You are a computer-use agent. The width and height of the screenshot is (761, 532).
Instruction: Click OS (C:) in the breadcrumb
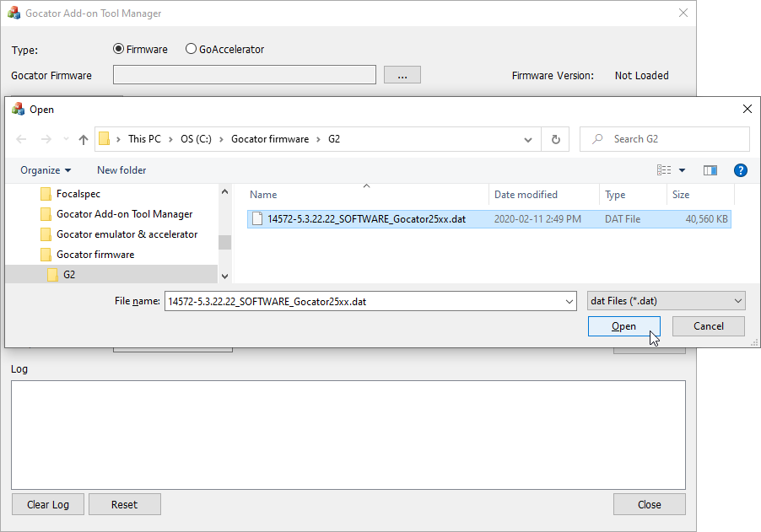196,139
